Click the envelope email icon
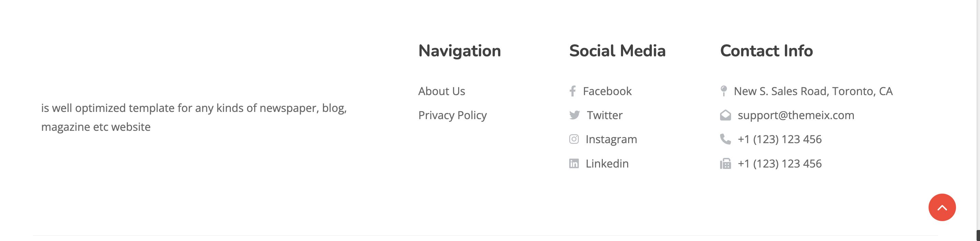Screen dimensions: 980x241 point(726,115)
